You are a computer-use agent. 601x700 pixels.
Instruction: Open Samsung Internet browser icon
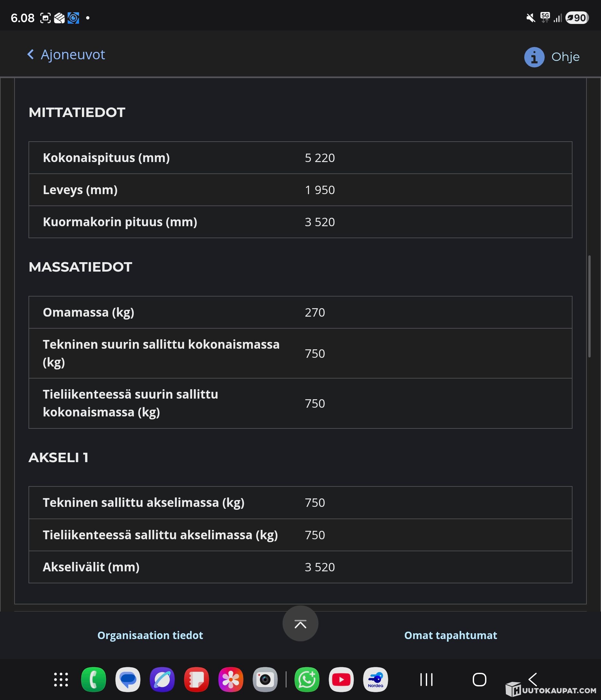[x=162, y=679]
